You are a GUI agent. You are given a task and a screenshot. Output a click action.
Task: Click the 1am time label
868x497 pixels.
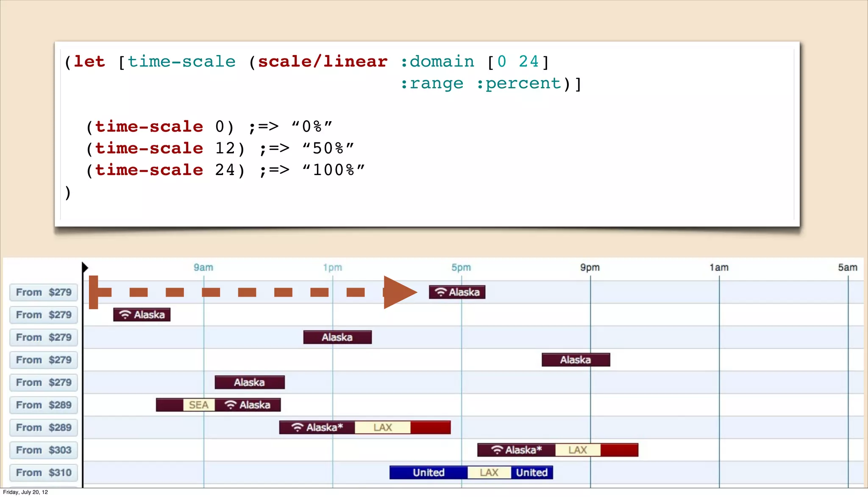pos(719,267)
